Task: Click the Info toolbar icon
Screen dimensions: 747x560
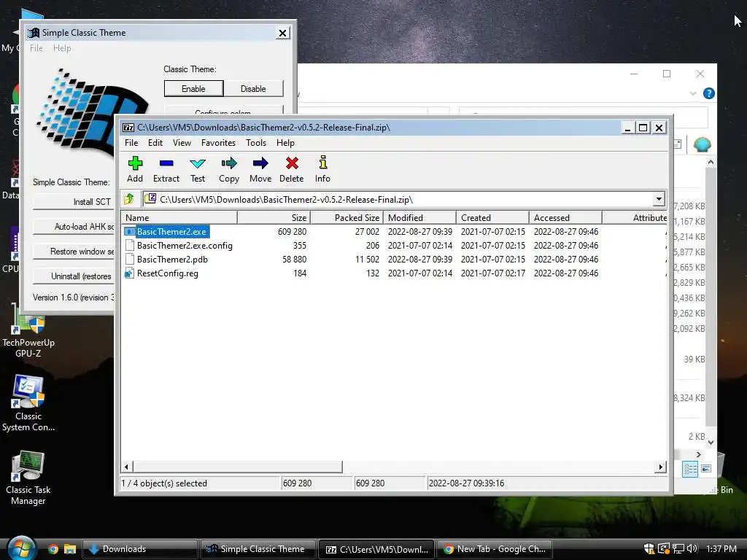Action: click(322, 169)
